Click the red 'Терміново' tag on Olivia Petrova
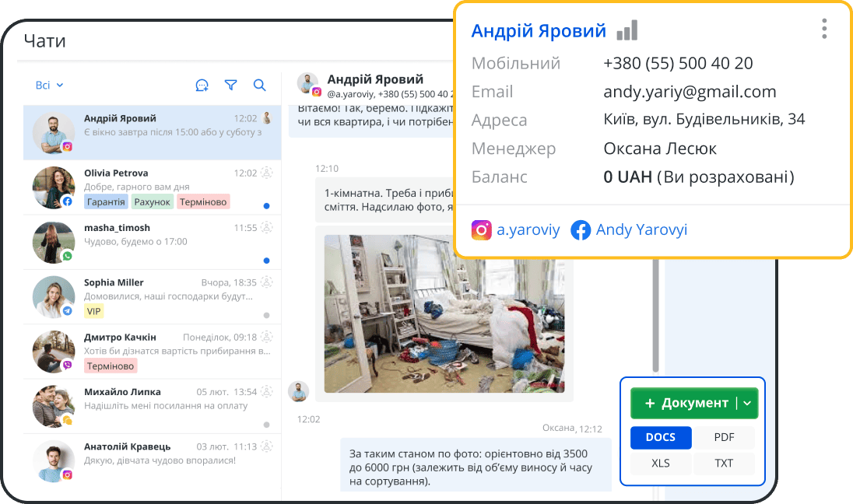 point(202,202)
